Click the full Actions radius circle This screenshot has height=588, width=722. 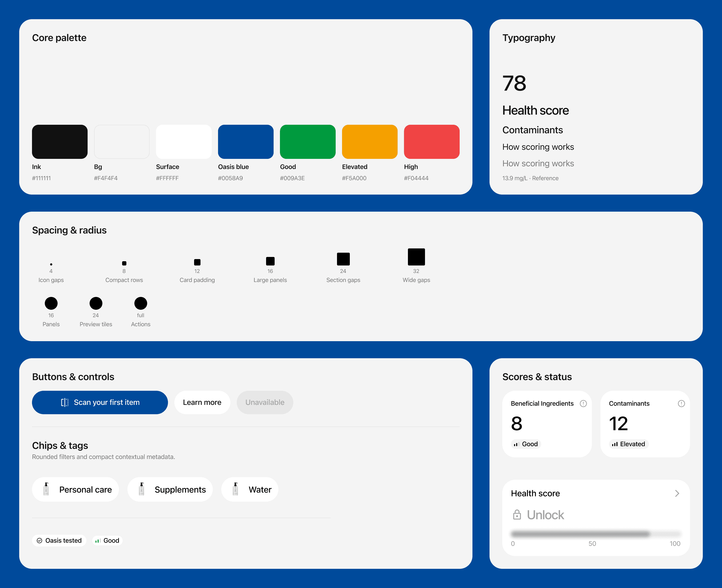[x=141, y=303]
